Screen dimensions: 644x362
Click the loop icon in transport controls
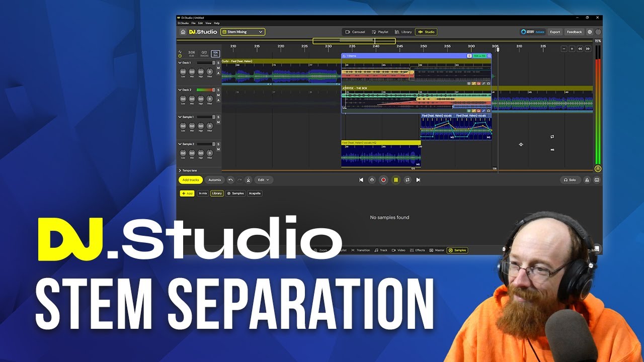point(408,179)
